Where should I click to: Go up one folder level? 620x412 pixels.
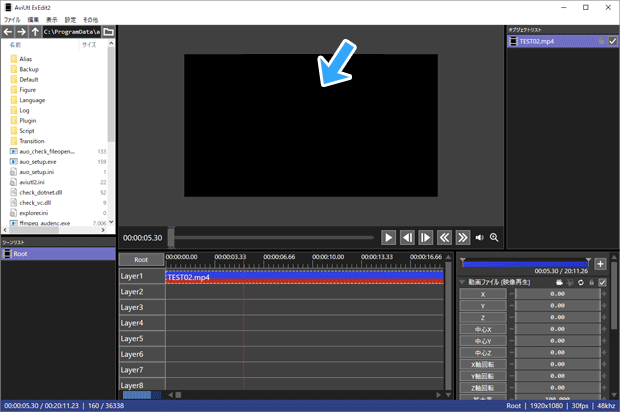pyautogui.click(x=35, y=32)
